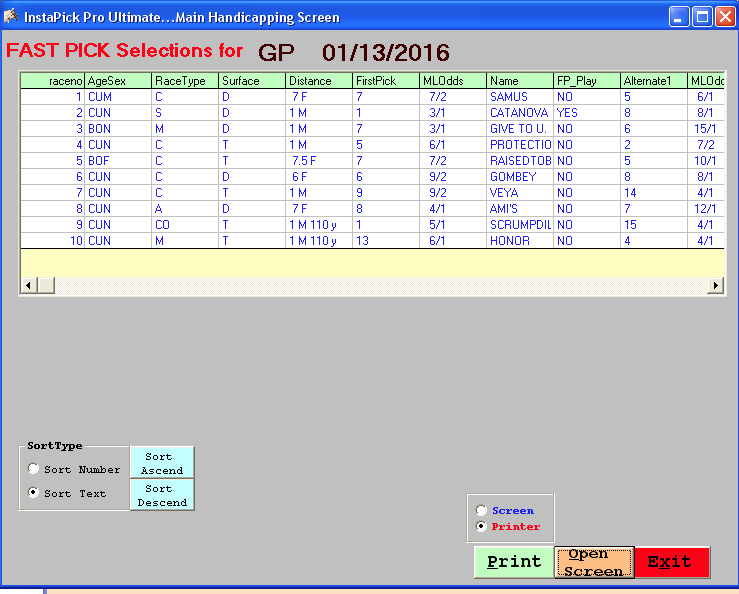
Task: Click the 15 Alternate1 cell
Action: point(654,225)
